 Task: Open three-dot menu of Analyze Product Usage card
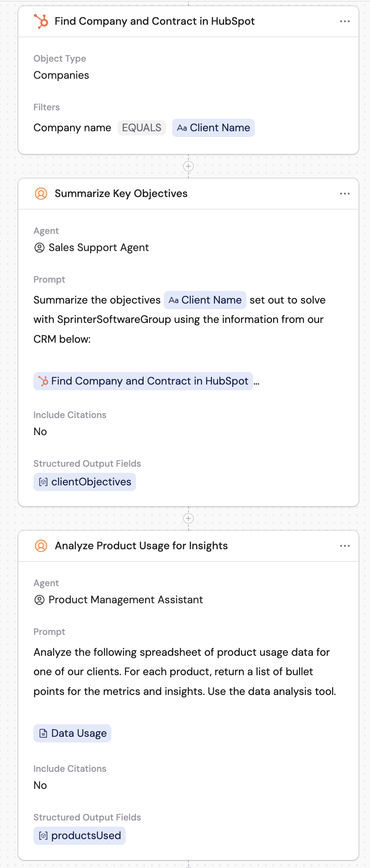345,546
